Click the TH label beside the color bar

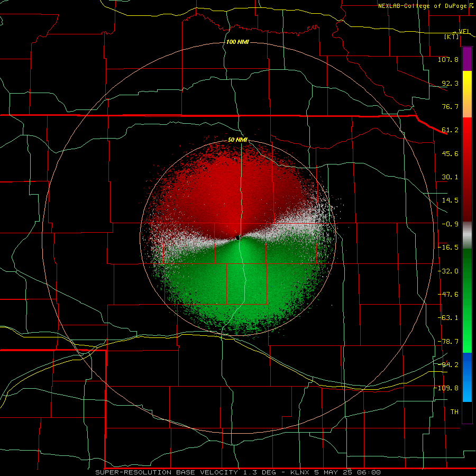[454, 412]
